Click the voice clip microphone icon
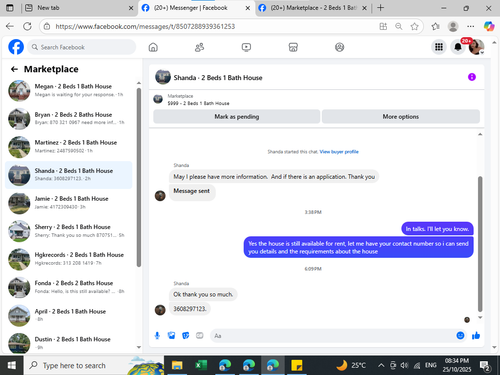The image size is (500, 375). point(157,335)
